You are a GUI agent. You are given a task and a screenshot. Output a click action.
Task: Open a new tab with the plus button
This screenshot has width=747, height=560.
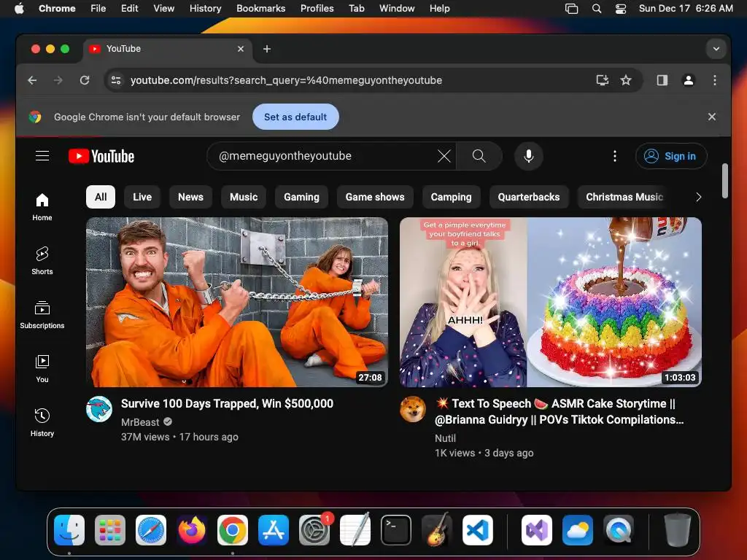click(x=267, y=49)
